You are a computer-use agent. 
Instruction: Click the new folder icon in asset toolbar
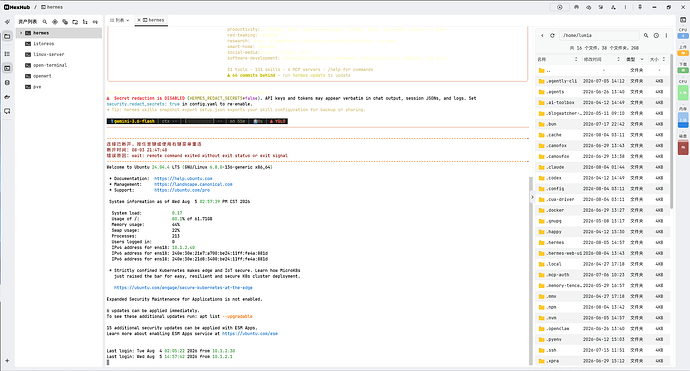click(75, 22)
